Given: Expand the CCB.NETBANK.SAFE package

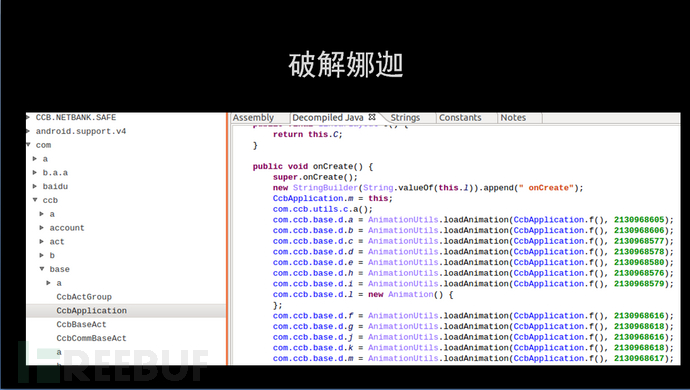Looking at the screenshot, I should click(28, 118).
